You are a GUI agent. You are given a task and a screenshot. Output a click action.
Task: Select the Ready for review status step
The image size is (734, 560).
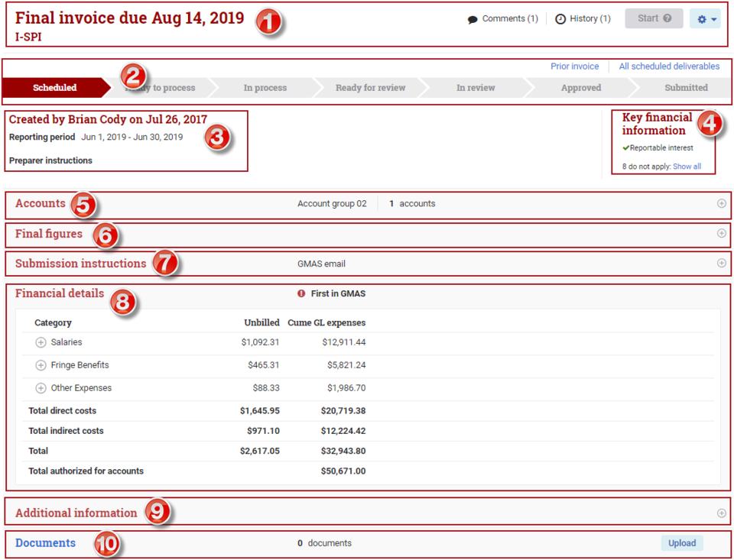point(370,88)
